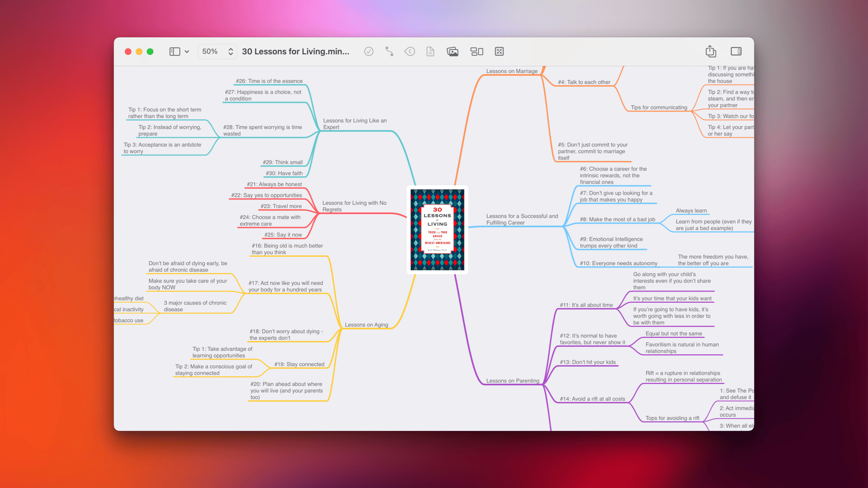Select node #11: It's all about time
The height and width of the screenshot is (488, 868).
click(586, 305)
